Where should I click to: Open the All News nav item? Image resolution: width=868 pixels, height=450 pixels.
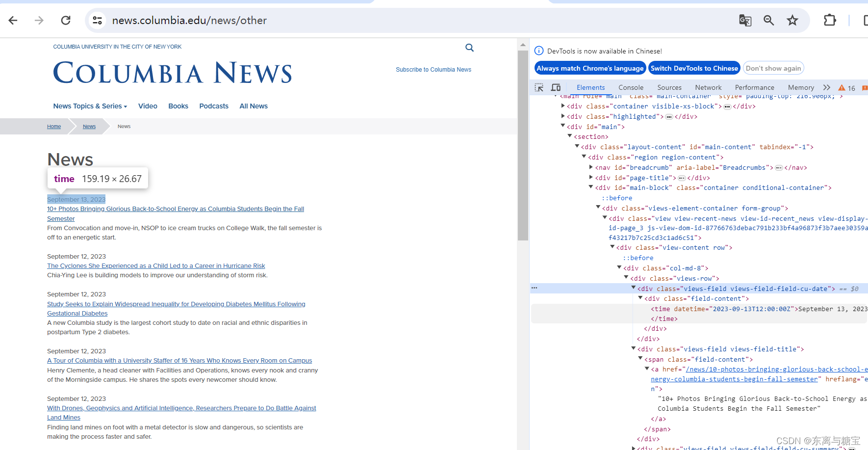pyautogui.click(x=254, y=106)
